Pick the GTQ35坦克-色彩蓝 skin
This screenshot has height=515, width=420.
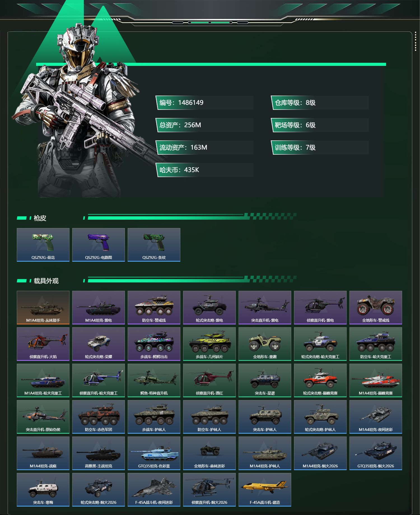pos(154,453)
